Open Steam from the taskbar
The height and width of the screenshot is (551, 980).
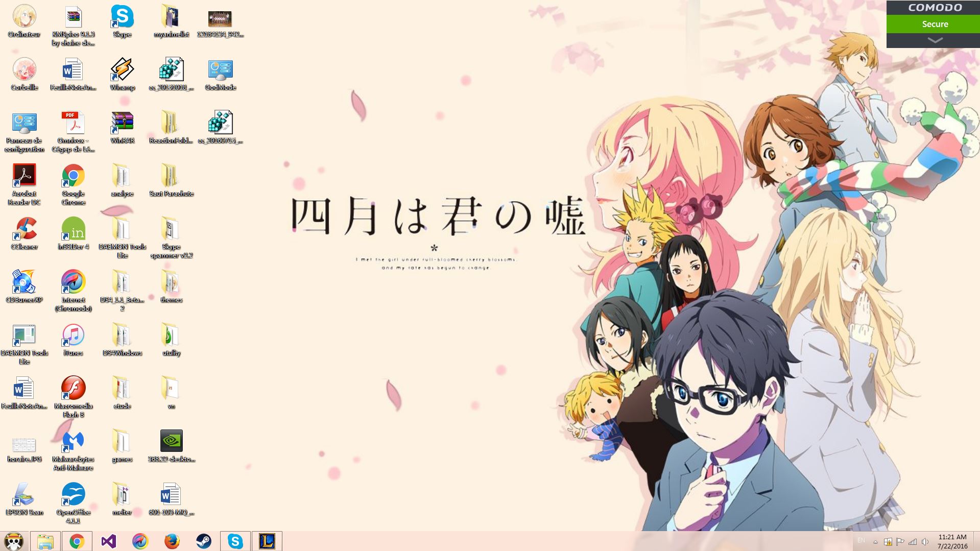coord(204,541)
